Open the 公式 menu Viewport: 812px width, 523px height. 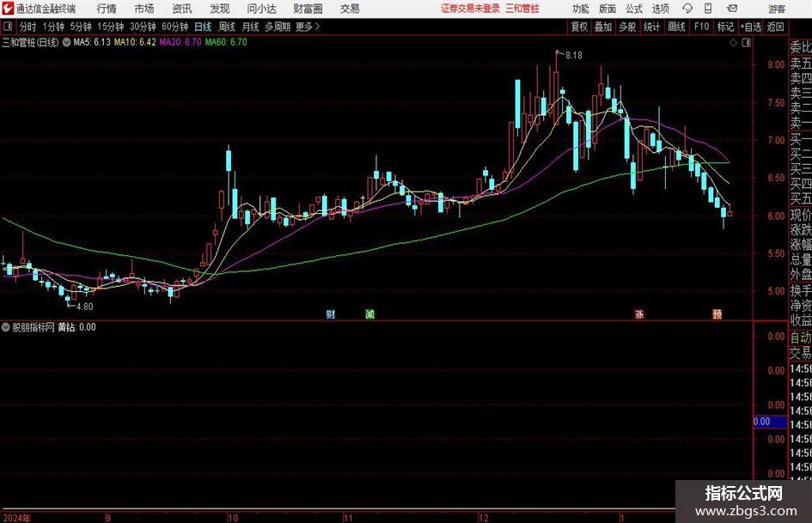click(633, 9)
